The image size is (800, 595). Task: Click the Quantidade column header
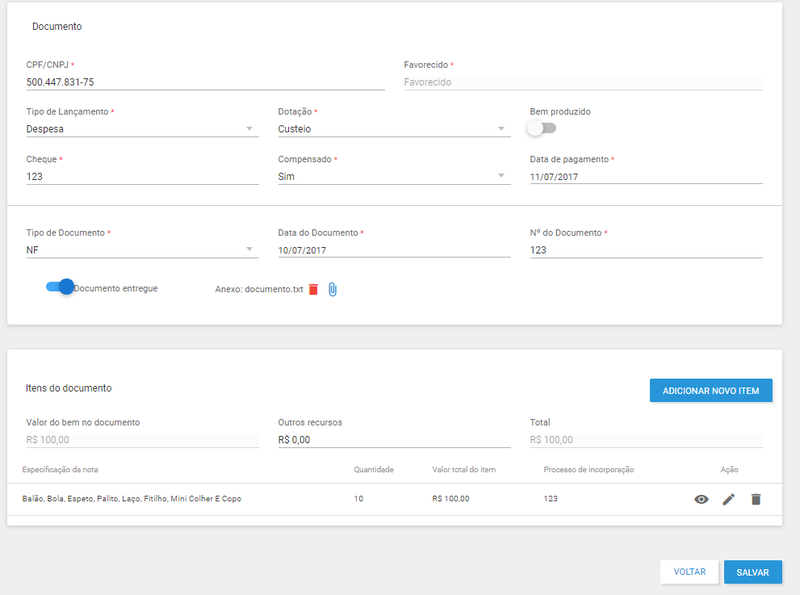(373, 469)
